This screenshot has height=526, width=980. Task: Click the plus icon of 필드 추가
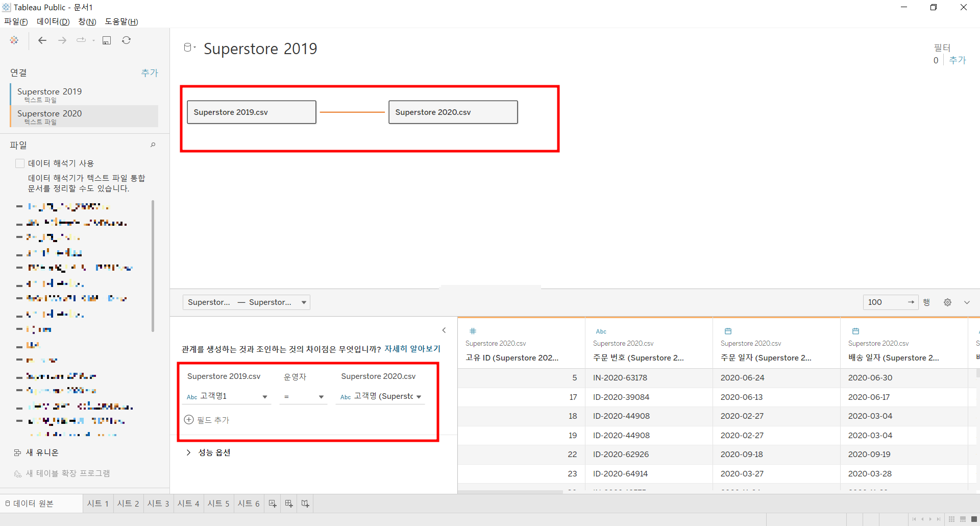(x=189, y=420)
